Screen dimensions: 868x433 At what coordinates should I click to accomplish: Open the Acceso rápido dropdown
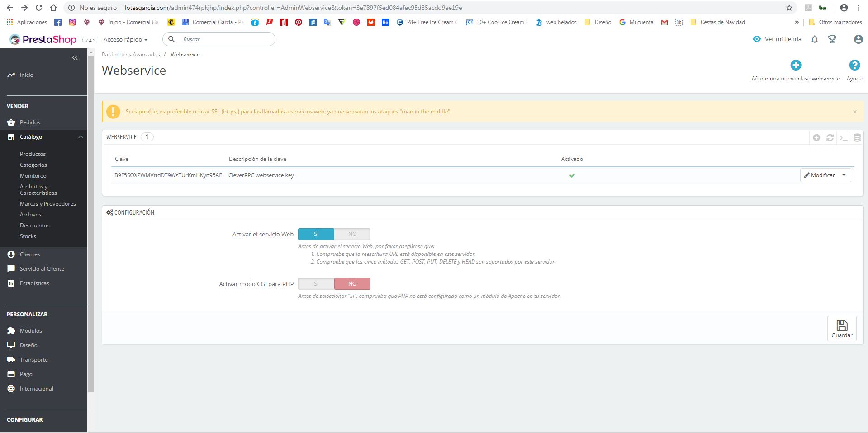pos(126,39)
